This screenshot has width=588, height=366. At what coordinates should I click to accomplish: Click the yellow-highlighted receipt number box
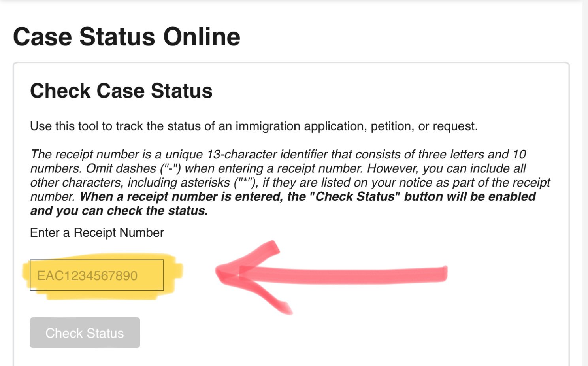click(96, 275)
